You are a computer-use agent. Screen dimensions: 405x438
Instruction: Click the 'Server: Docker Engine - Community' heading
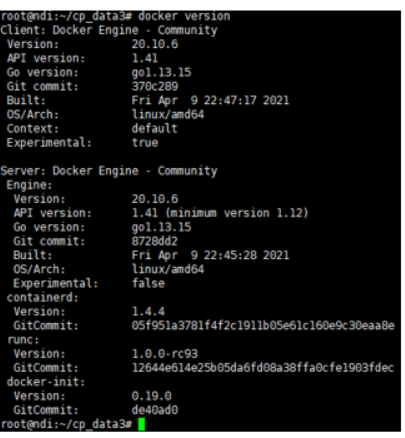click(109, 171)
